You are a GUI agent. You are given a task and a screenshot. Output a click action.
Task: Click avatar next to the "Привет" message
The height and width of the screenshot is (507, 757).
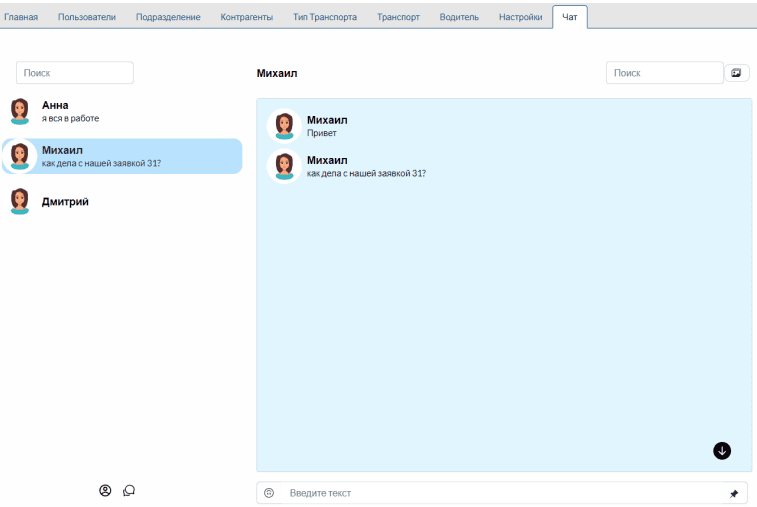point(284,125)
